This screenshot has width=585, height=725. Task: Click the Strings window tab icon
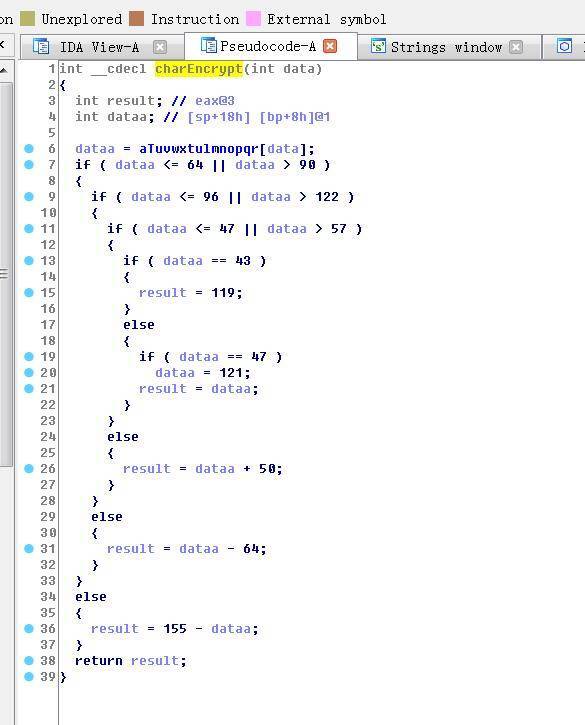click(x=378, y=46)
